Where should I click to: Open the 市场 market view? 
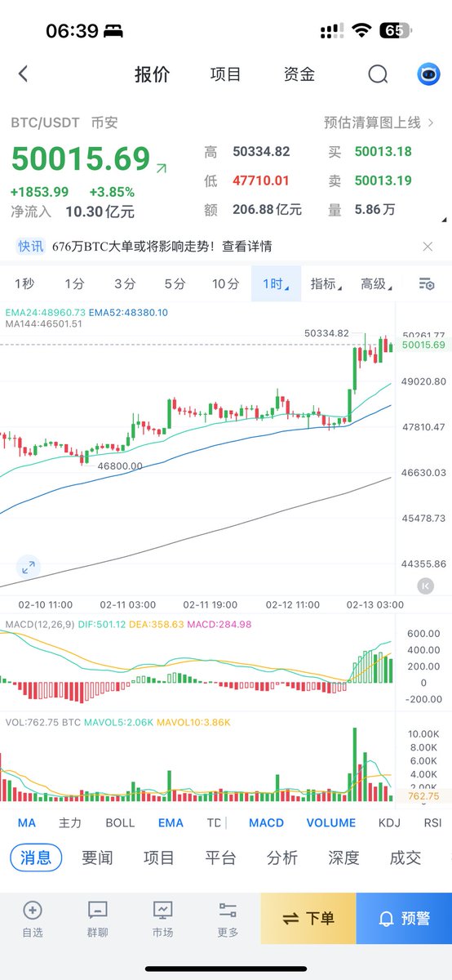pos(162,920)
